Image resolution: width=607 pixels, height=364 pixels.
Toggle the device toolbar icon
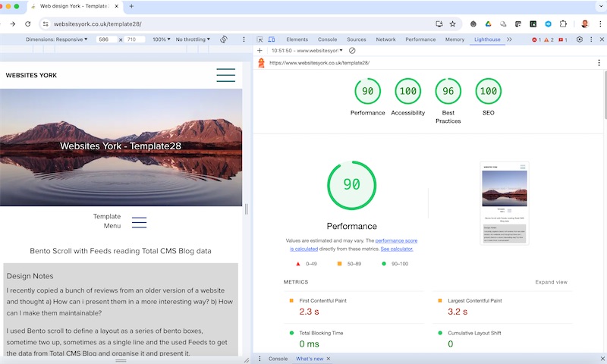click(272, 39)
